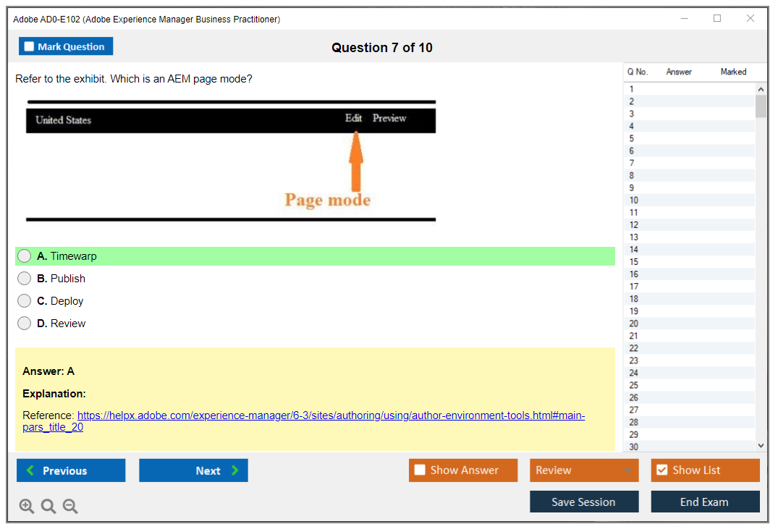Go back to Previous question
The image size is (778, 532).
pyautogui.click(x=71, y=470)
